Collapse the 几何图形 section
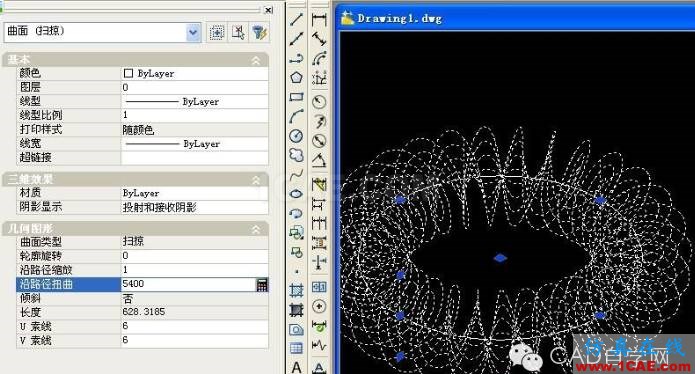The height and width of the screenshot is (374, 695). [x=256, y=229]
